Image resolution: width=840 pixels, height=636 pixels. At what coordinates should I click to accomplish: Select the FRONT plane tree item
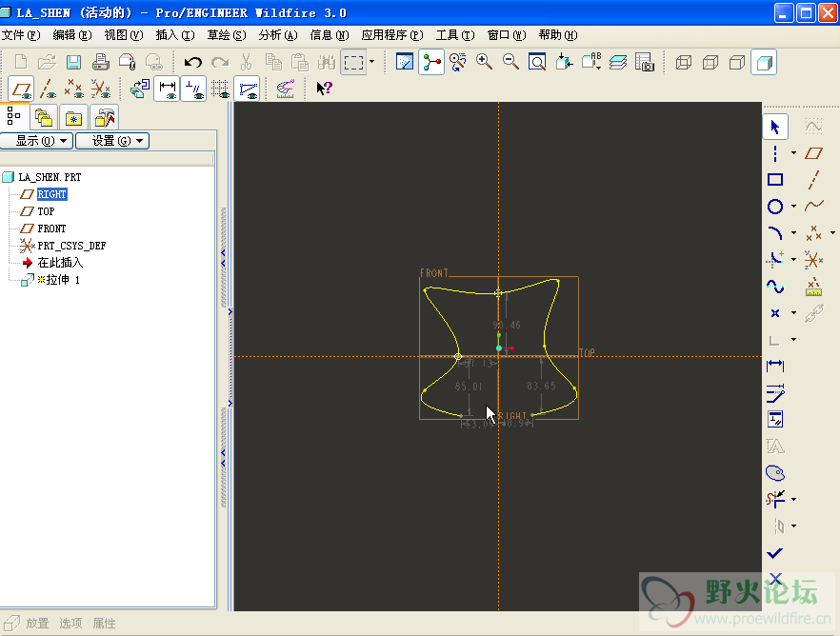(51, 229)
